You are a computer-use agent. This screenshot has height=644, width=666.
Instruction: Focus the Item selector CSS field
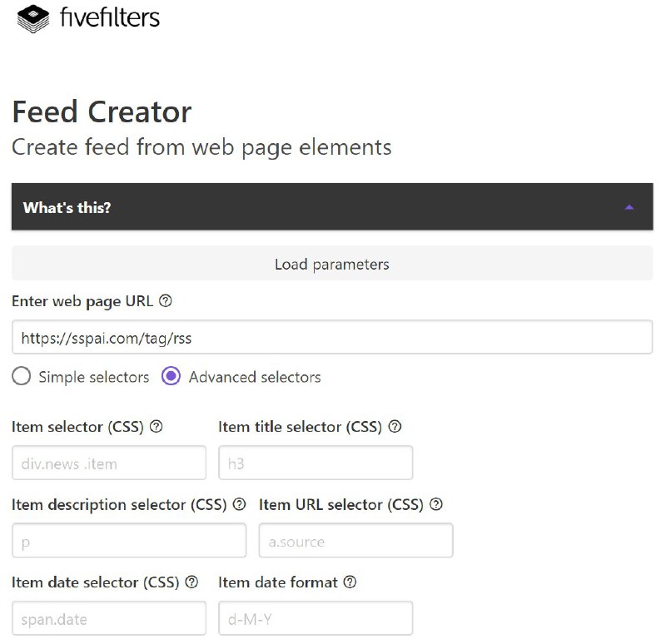click(x=108, y=463)
